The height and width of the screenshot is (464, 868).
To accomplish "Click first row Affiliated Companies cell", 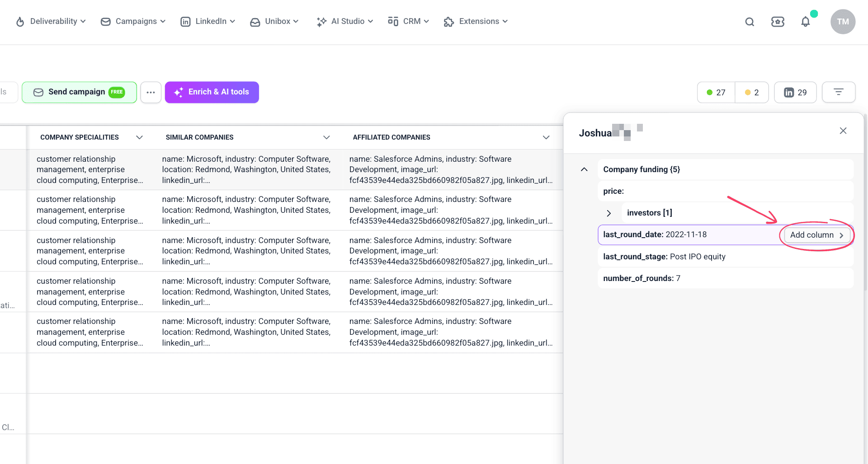I will click(451, 169).
